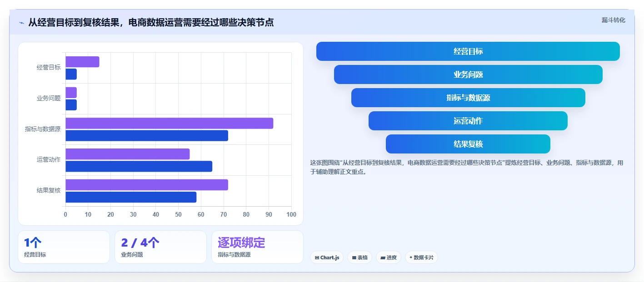This screenshot has height=282, width=644.
Task: Select the 结果复核 funnel stage bar
Action: click(468, 144)
